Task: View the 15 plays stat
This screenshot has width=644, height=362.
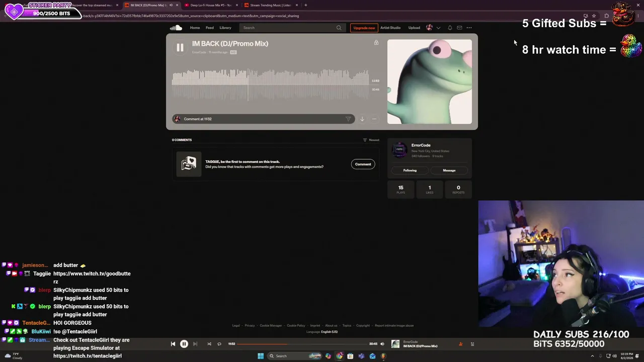Action: pyautogui.click(x=400, y=190)
